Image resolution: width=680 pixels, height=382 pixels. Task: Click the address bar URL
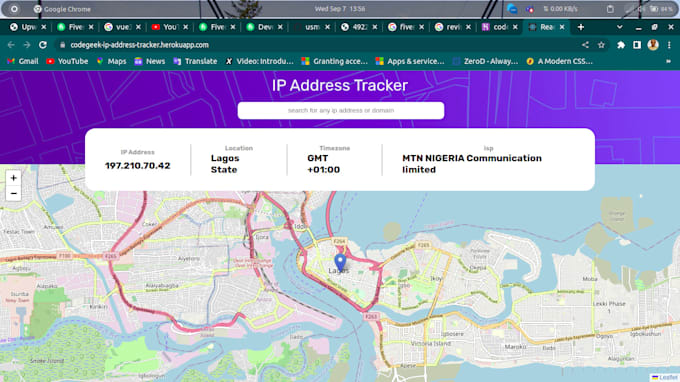[139, 45]
